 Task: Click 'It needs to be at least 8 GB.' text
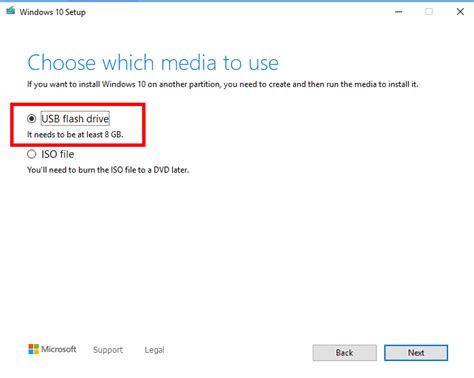pos(75,135)
